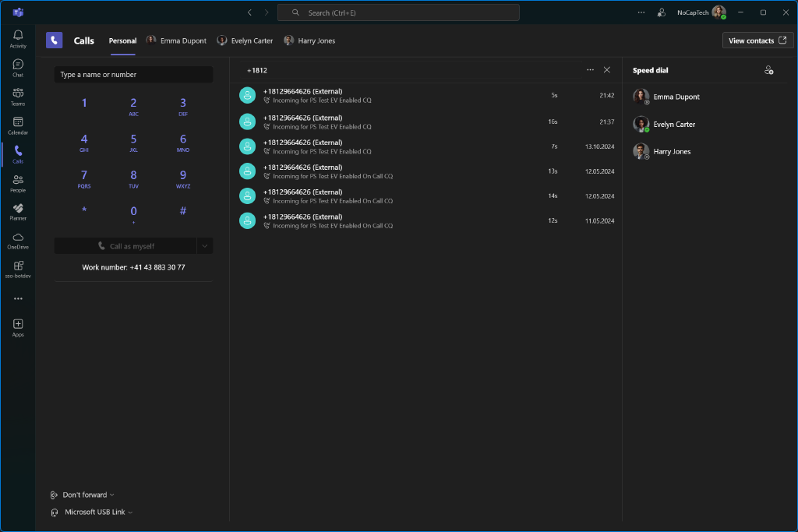Open the Apps store icon
Viewport: 798px width, 532px height.
tap(17, 327)
